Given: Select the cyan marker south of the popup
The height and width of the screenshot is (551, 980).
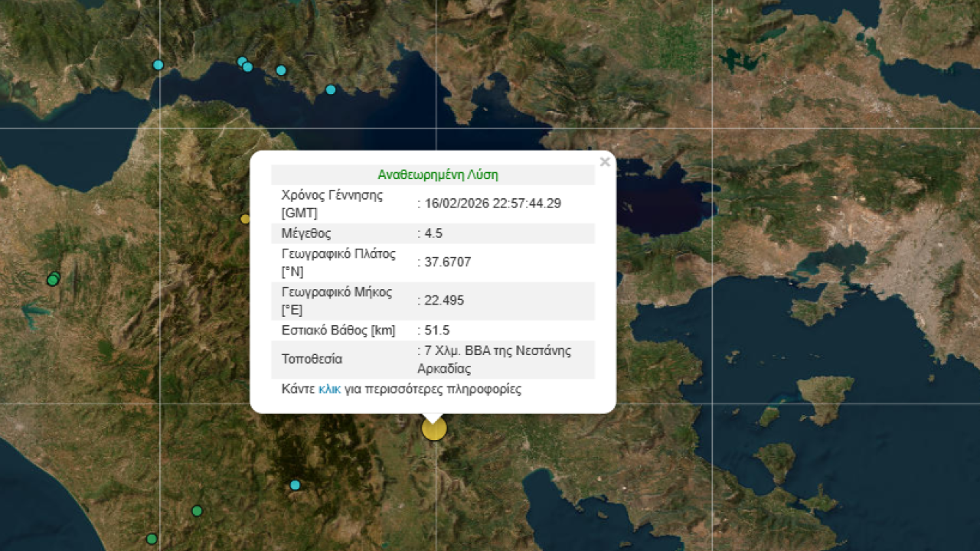Looking at the screenshot, I should (295, 485).
